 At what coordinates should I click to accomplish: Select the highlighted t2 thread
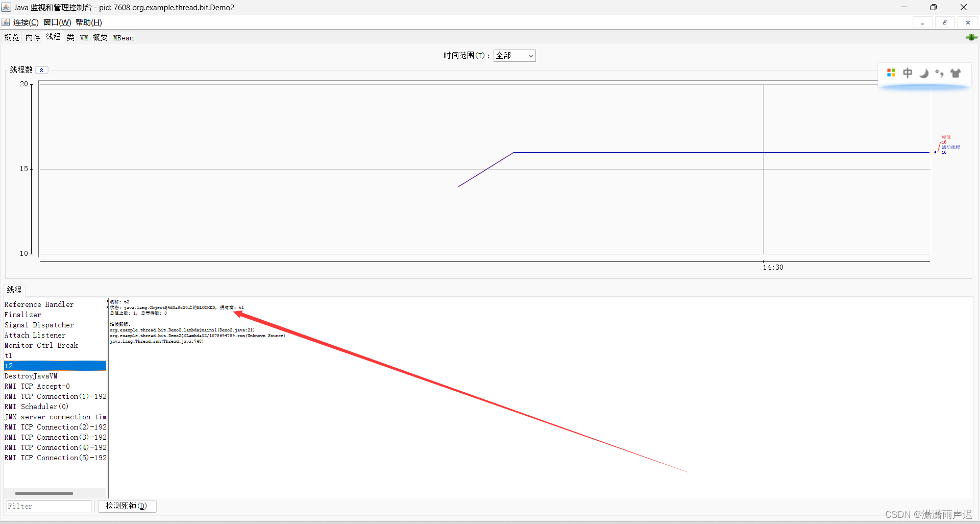pos(55,366)
